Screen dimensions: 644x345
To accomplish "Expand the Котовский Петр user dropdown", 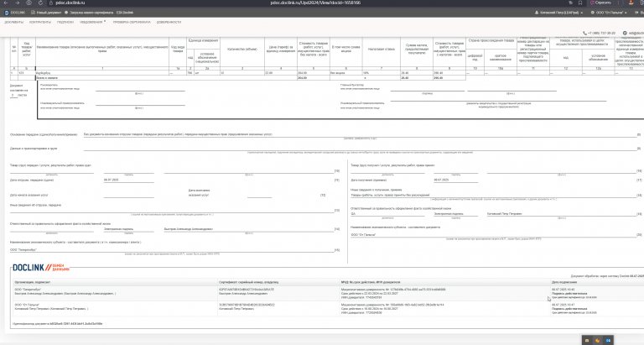I will click(559, 13).
